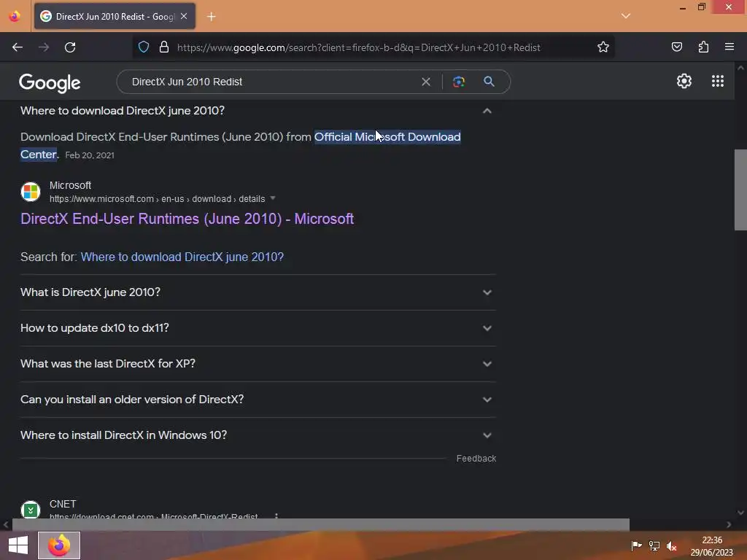This screenshot has width=747, height=560.
Task: Click the Firefox View icon
Action: coord(15,16)
